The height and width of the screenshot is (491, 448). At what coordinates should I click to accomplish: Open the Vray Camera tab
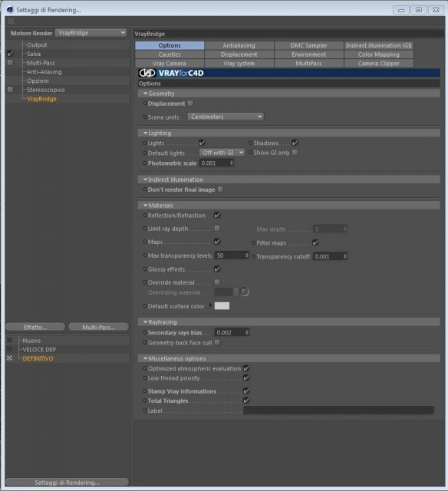click(170, 63)
